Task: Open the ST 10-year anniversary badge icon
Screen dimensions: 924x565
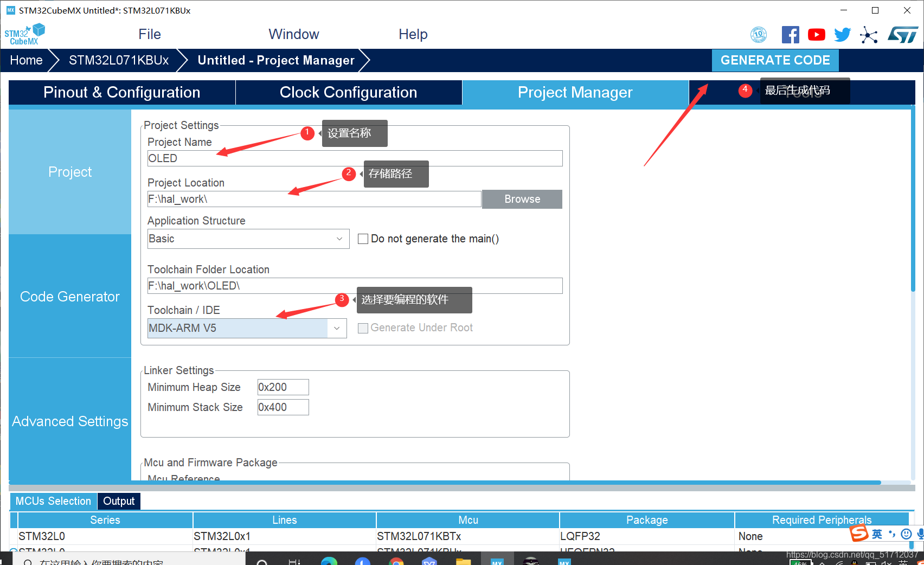Action: click(x=759, y=35)
